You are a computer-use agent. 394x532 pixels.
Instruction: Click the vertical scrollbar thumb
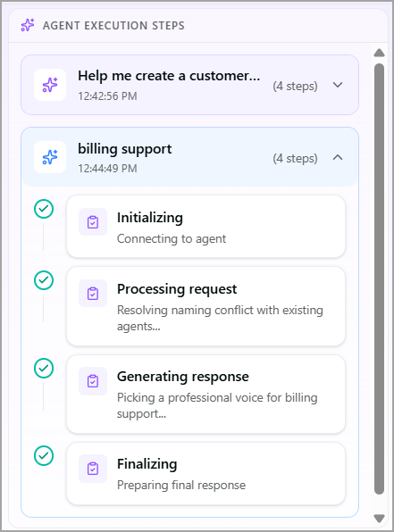tap(379, 278)
